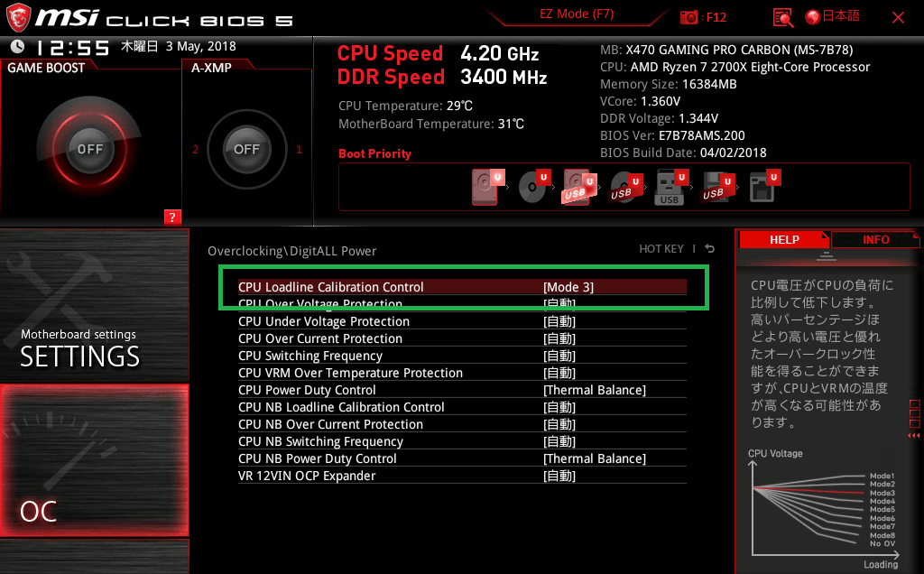Change language via 日本語 label

click(x=841, y=16)
